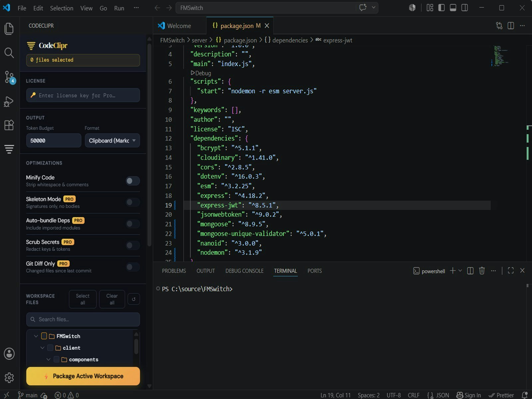Open the CodeClipr activity bar icon

click(9, 149)
